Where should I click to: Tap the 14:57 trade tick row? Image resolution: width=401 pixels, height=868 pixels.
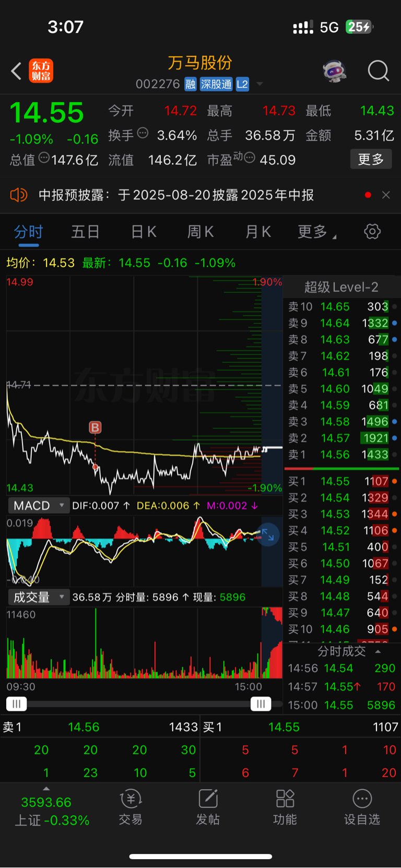[x=342, y=687]
